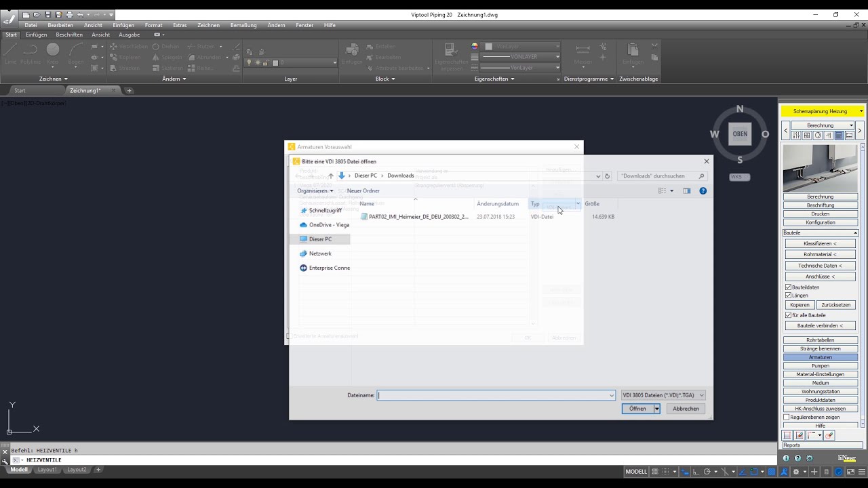The image size is (868, 488).
Task: Expand the Zeichnen ribbon panel
Action: [x=54, y=79]
